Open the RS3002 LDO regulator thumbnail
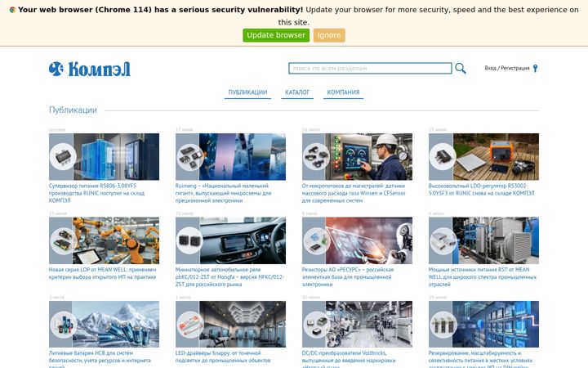Screen dimensions: 588x368 click(x=483, y=156)
